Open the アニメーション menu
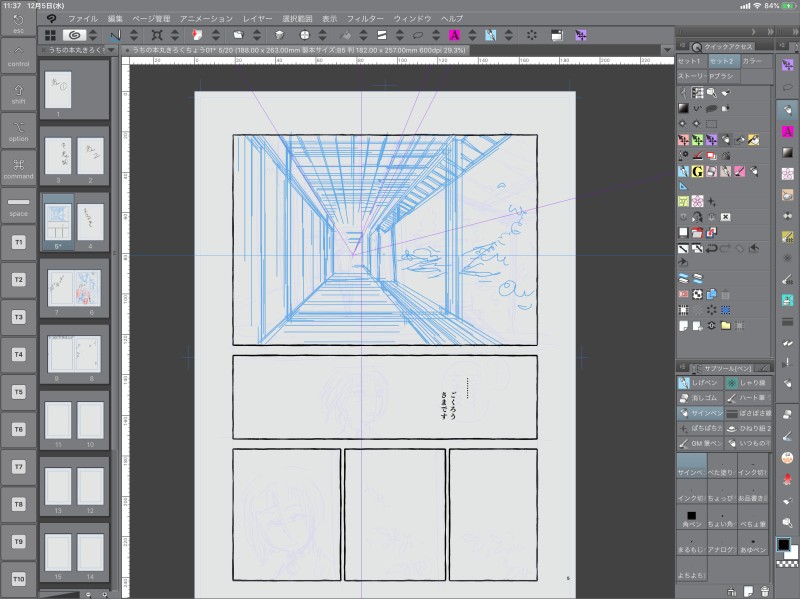Viewport: 800px width, 599px height. (x=206, y=19)
